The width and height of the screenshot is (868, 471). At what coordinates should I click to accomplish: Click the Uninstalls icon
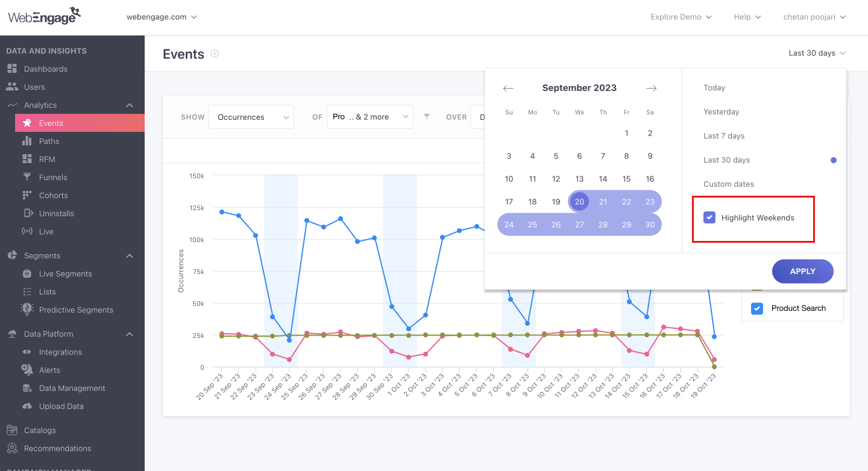point(27,213)
